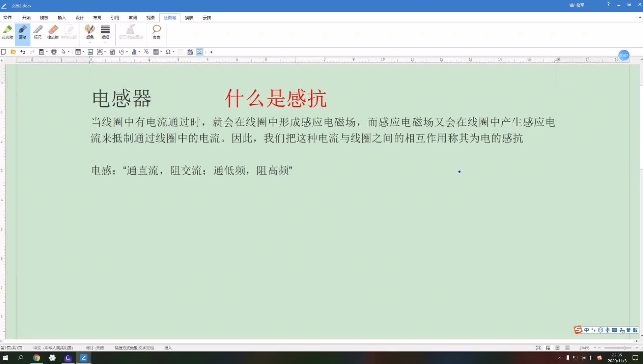Switch to the 布局 tab
The height and width of the screenshot is (364, 643).
(97, 18)
